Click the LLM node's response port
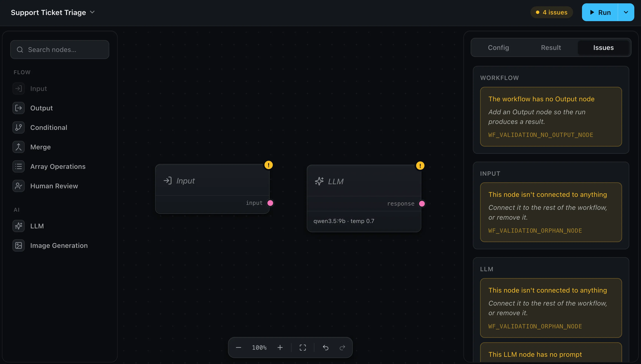Viewport: 641px width, 364px height. (422, 204)
